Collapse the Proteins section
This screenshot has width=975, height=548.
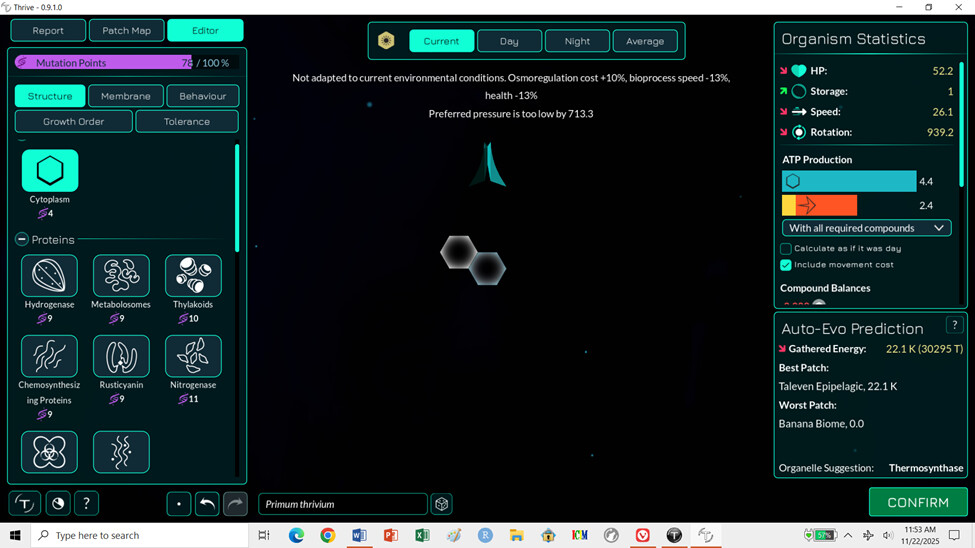(x=22, y=240)
